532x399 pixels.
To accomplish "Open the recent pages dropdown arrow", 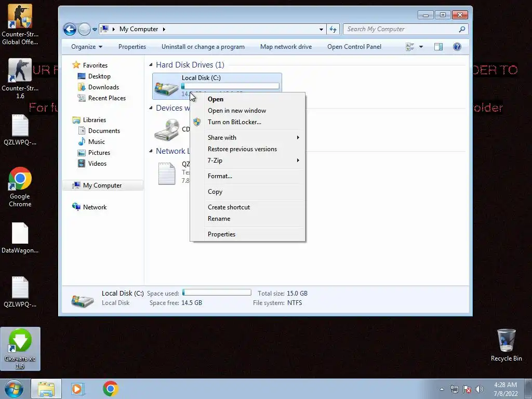I will click(95, 30).
